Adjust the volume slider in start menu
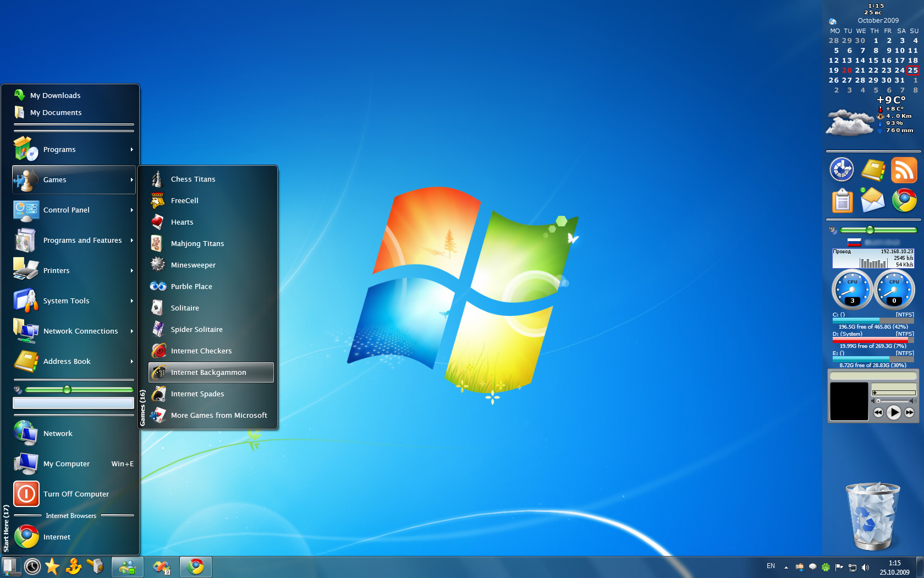The width and height of the screenshot is (924, 578). click(x=67, y=390)
